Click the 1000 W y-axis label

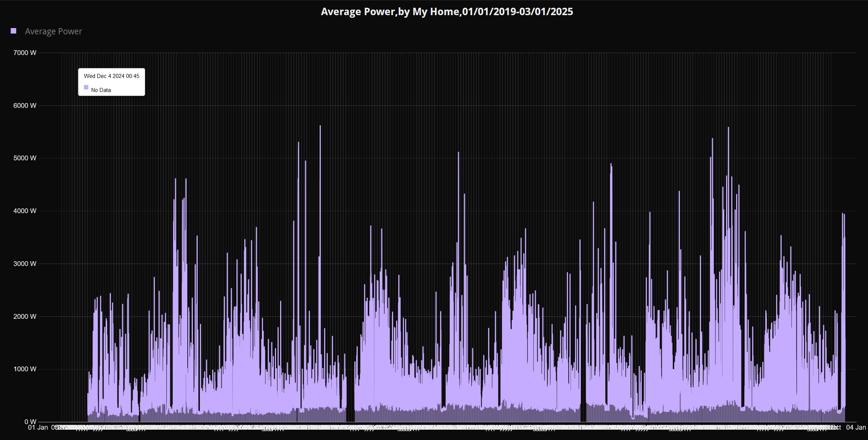coord(25,369)
